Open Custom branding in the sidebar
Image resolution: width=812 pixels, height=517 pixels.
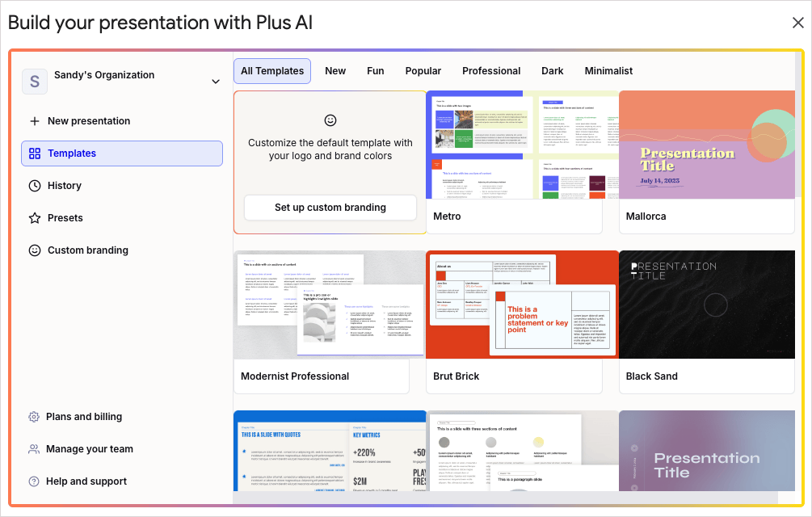(x=122, y=250)
